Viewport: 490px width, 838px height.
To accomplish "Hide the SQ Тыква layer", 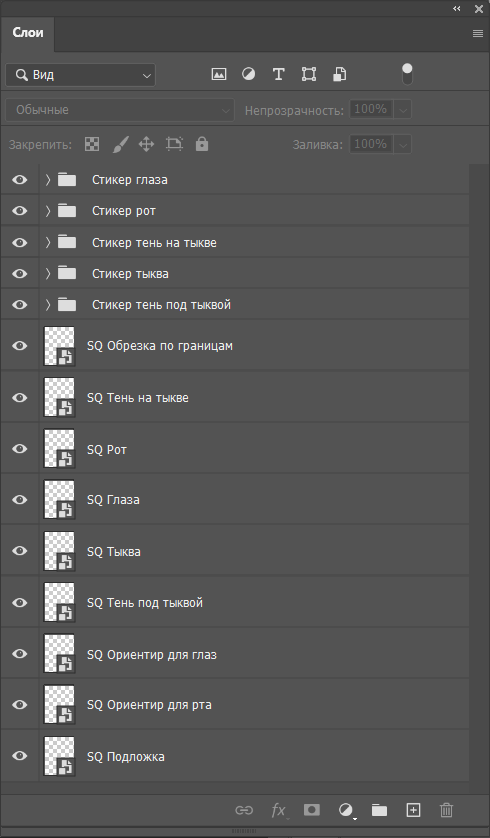I will pyautogui.click(x=20, y=551).
